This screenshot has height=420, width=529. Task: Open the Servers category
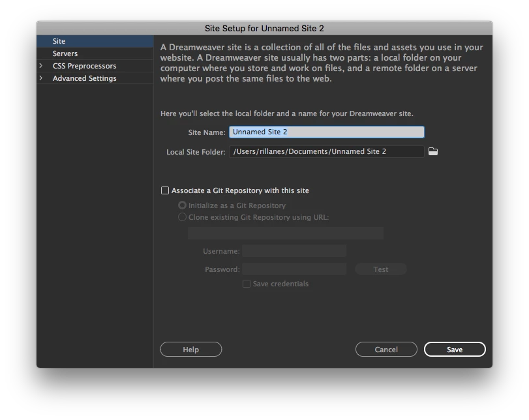tap(95, 53)
